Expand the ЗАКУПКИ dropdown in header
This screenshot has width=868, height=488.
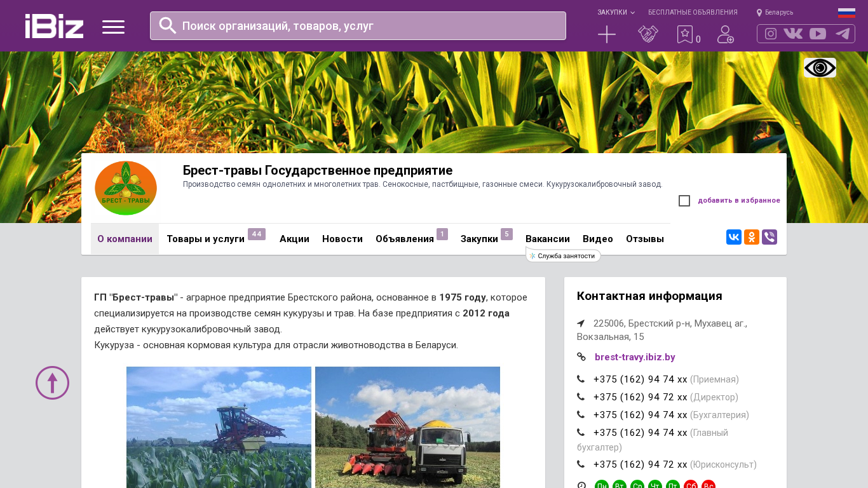coord(616,13)
